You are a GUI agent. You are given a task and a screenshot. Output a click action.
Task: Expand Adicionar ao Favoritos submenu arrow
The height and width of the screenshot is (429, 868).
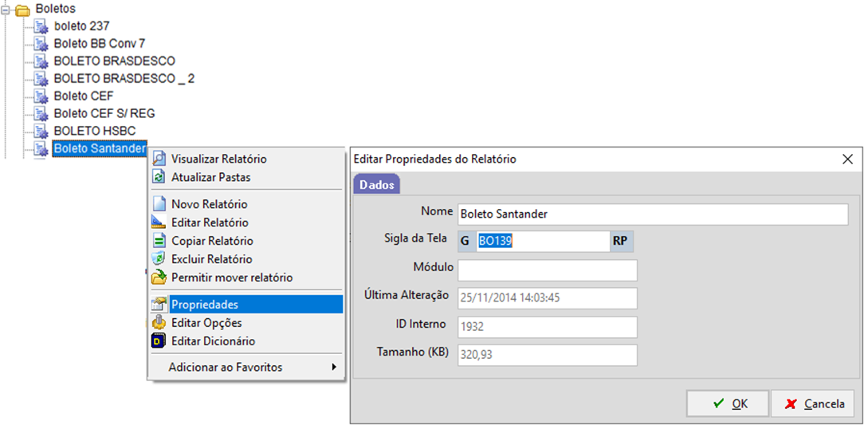tap(333, 368)
